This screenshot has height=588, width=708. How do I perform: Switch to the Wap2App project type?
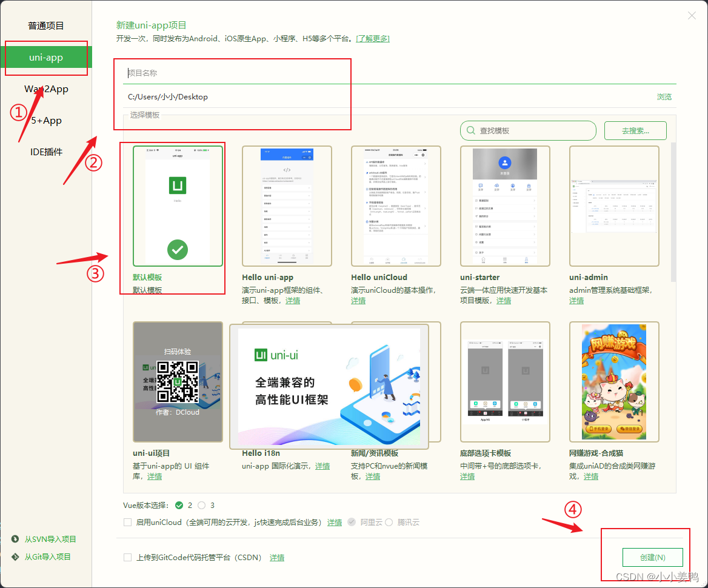click(46, 89)
